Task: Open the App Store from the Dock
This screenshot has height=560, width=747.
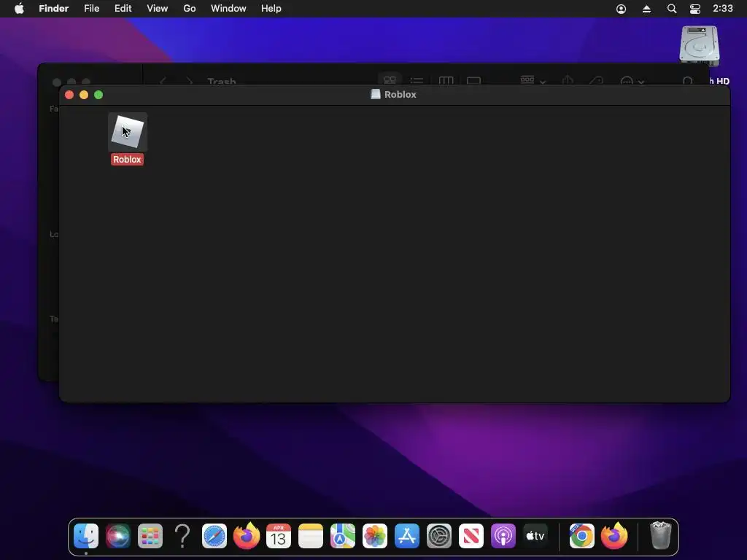Action: 407,536
